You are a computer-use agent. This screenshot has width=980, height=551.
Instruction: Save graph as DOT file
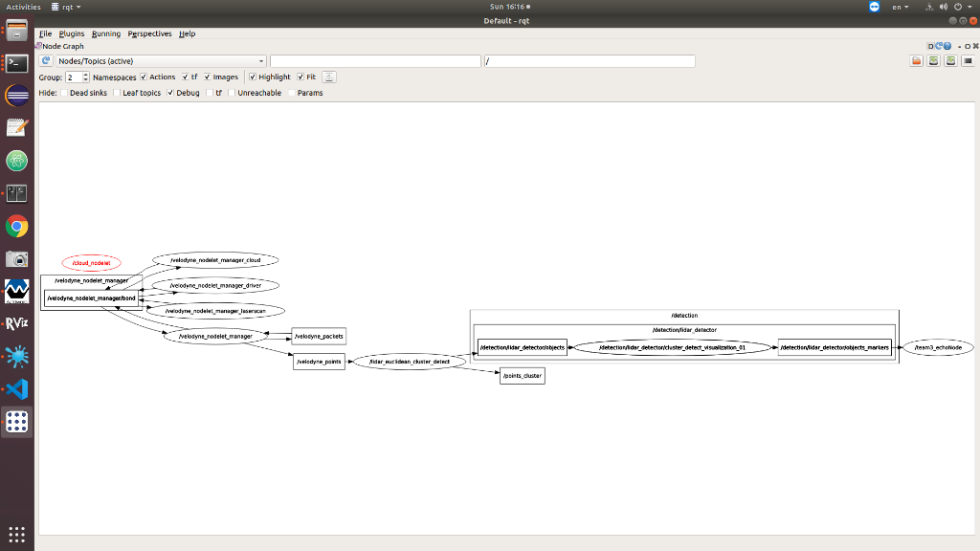(933, 60)
